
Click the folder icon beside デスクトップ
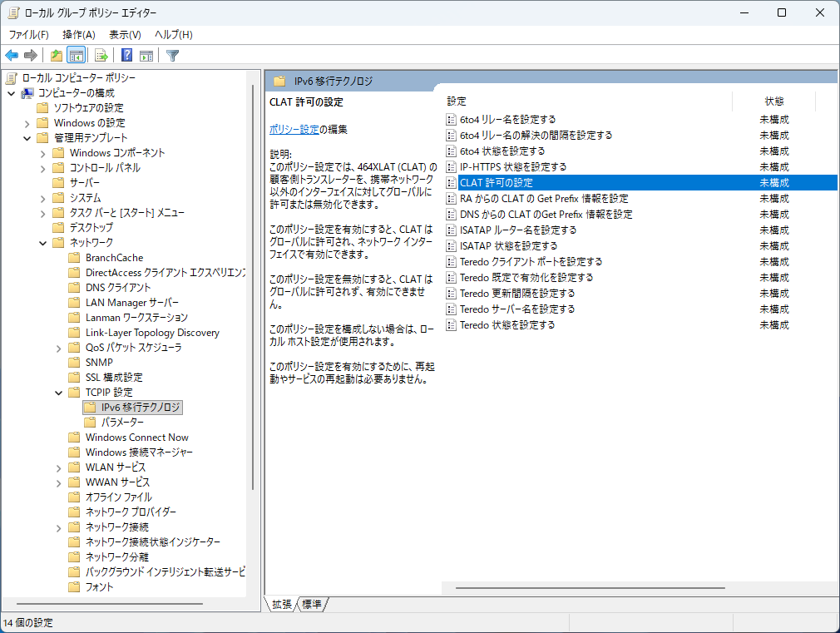pyautogui.click(x=58, y=228)
